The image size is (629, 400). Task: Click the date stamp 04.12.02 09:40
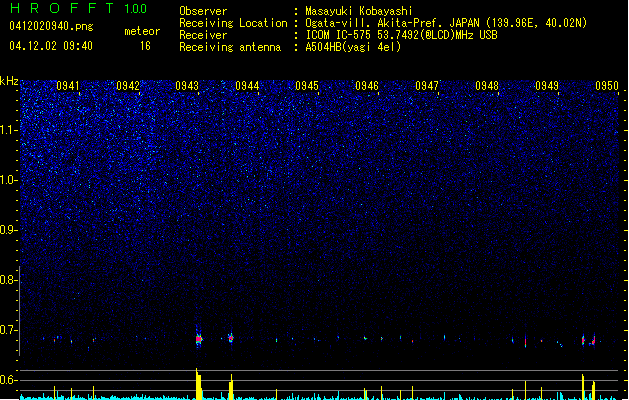tap(51, 46)
